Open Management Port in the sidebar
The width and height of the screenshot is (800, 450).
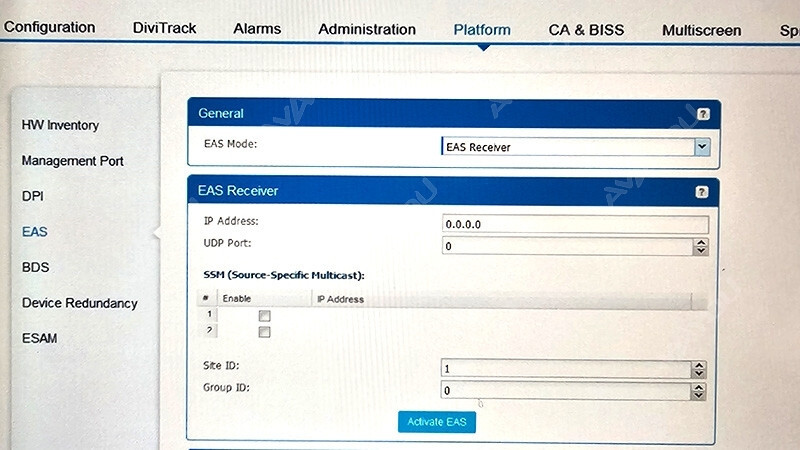(x=72, y=160)
